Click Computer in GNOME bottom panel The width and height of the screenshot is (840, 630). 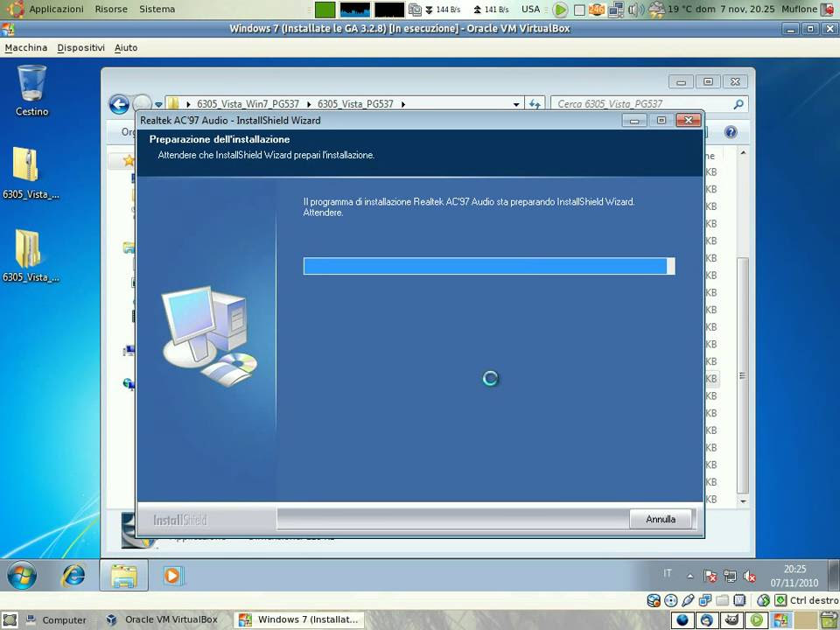(56, 619)
